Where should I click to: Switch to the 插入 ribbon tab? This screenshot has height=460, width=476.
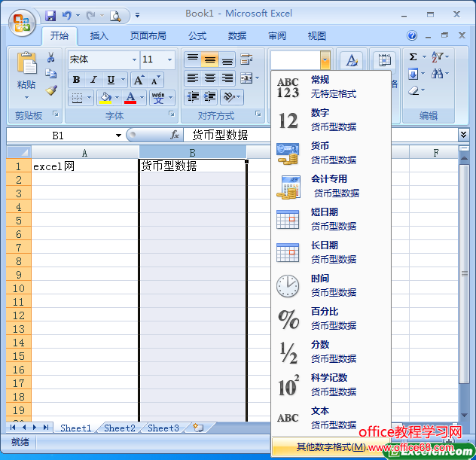tap(99, 36)
